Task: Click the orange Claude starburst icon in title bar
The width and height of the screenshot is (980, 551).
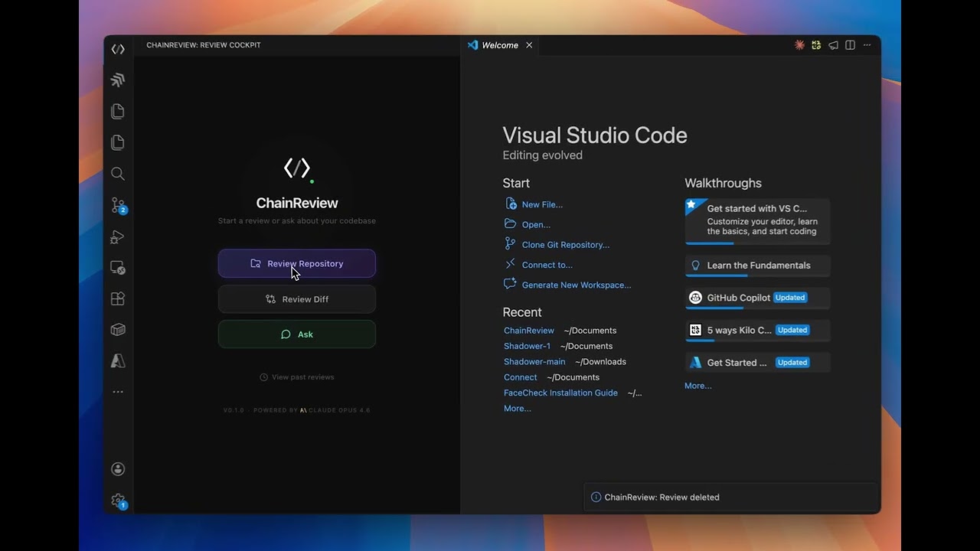Action: [799, 45]
